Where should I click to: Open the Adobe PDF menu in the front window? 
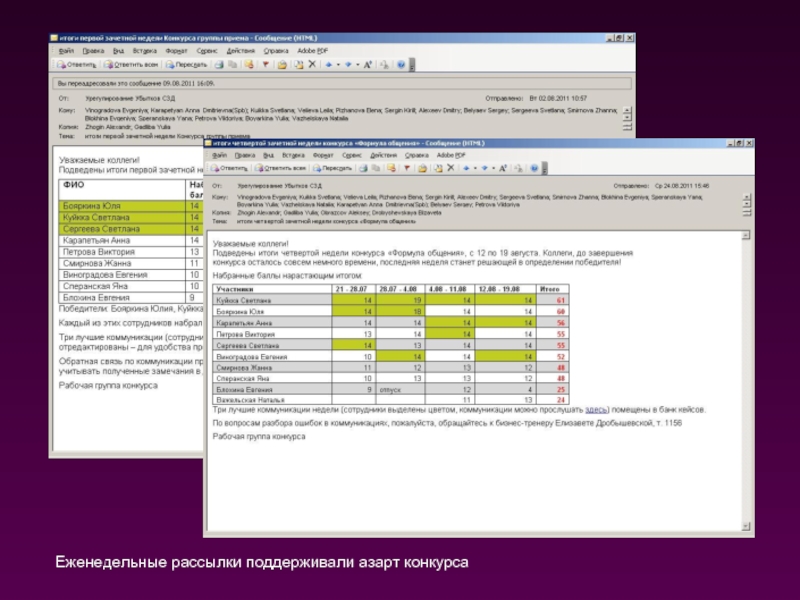click(x=451, y=155)
